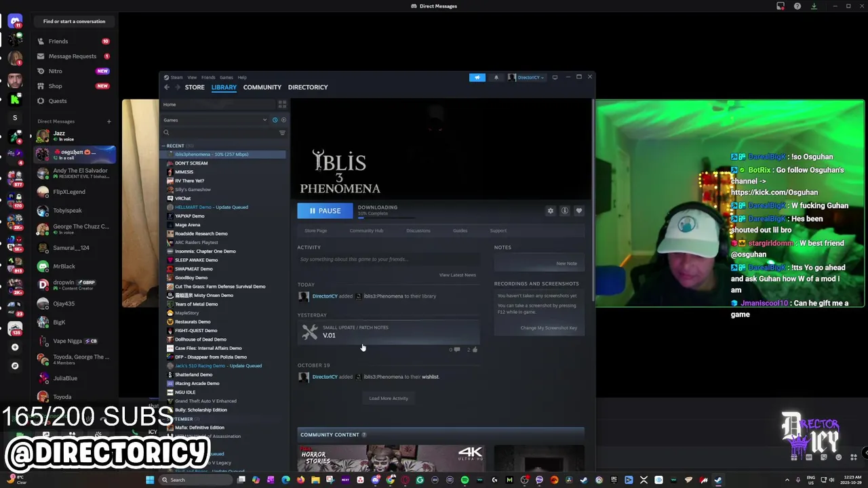Screen dimensions: 868x488
Task: Open the STORE tab in Steam
Action: point(195,87)
